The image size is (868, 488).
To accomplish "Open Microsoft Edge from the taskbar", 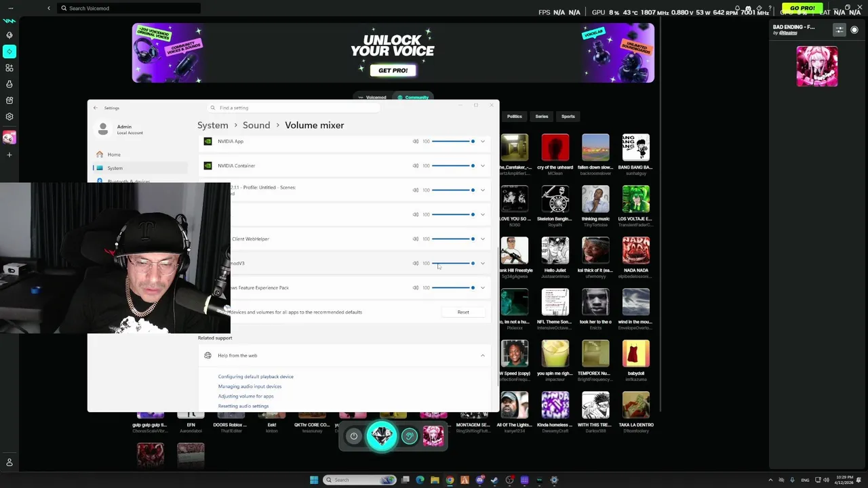I will [420, 480].
